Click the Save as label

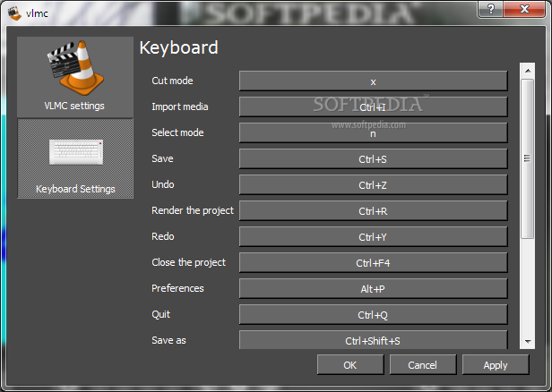click(168, 340)
